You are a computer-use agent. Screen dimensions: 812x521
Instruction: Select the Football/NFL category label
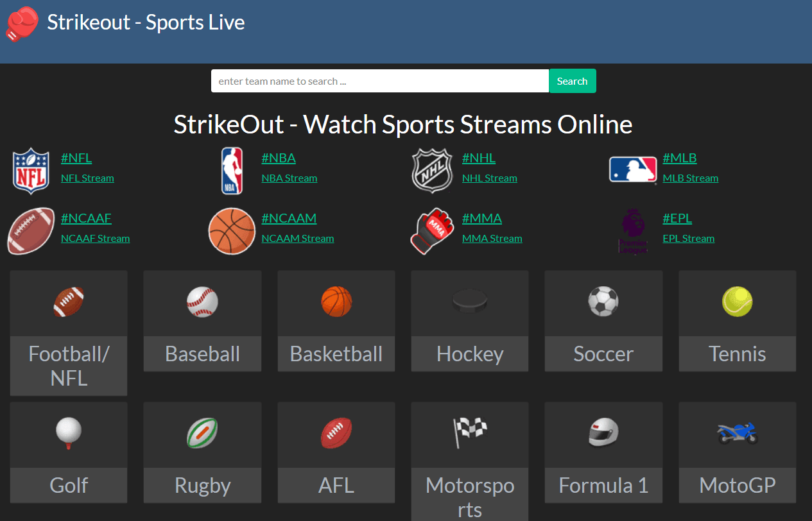click(69, 366)
